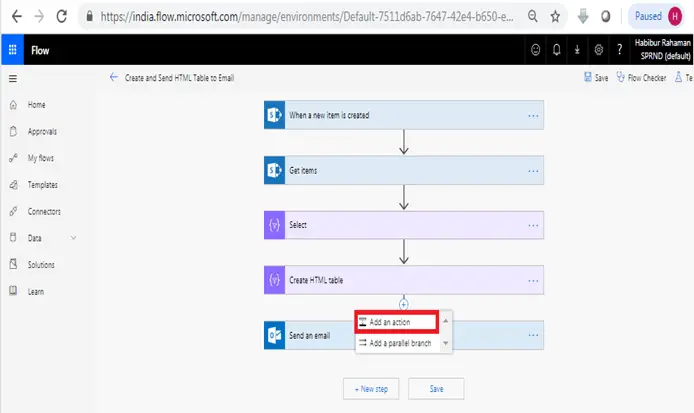Open more options for 'When a new item is created'
The height and width of the screenshot is (413, 694).
pos(533,116)
